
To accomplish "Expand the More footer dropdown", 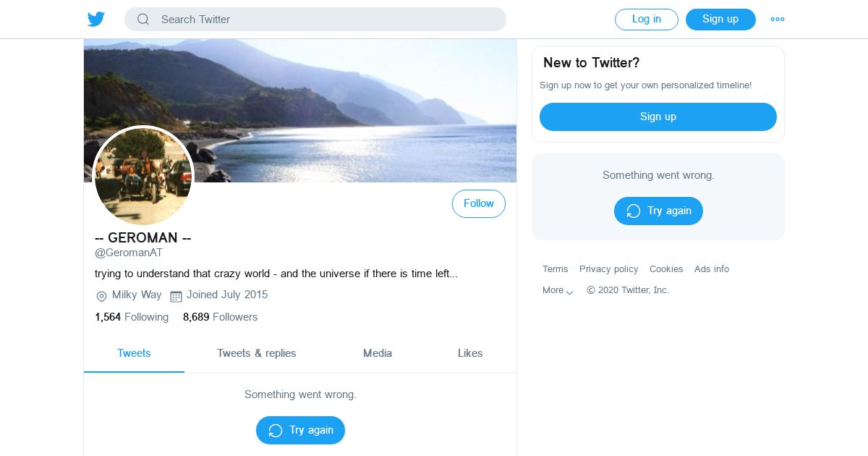I will [558, 290].
